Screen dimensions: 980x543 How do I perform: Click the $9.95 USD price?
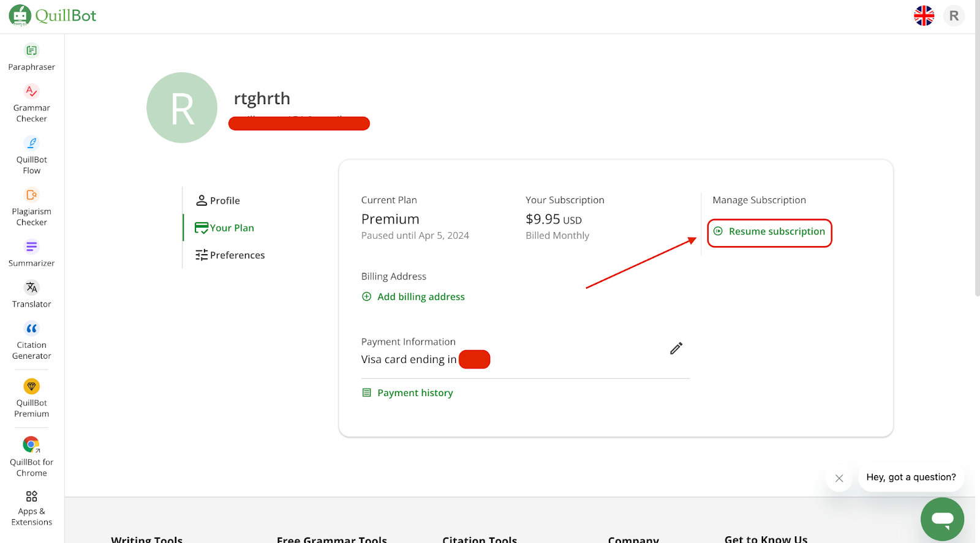[x=554, y=219]
